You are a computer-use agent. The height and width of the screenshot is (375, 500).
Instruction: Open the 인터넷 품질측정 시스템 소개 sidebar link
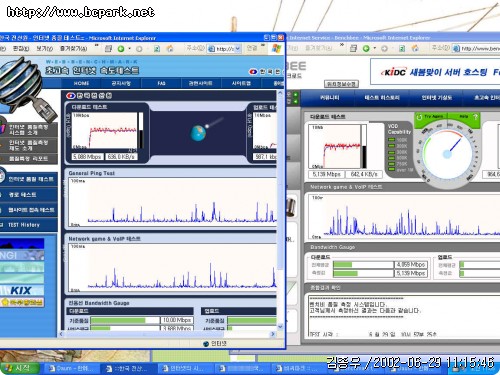[28, 130]
